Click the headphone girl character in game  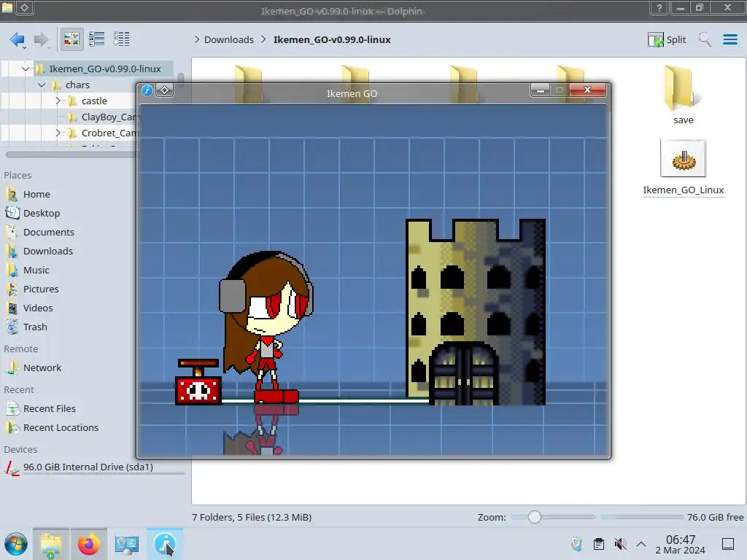click(266, 327)
